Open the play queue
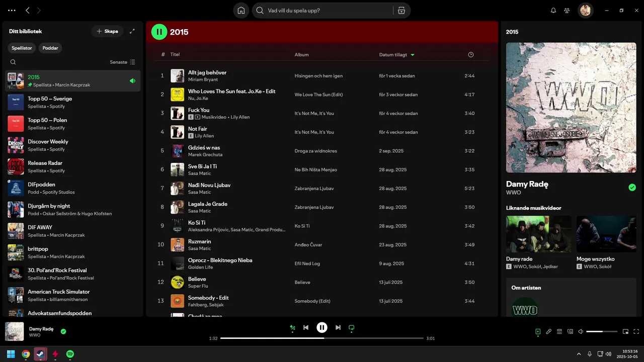The height and width of the screenshot is (362, 644). click(559, 332)
